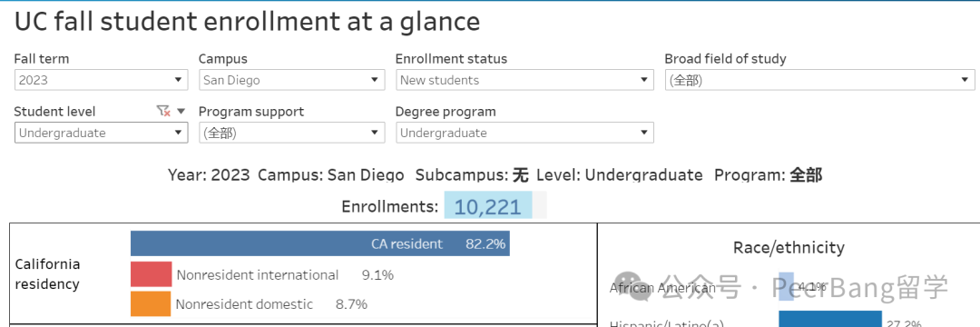Open the Degree program Undergraduate dropdown

click(525, 133)
